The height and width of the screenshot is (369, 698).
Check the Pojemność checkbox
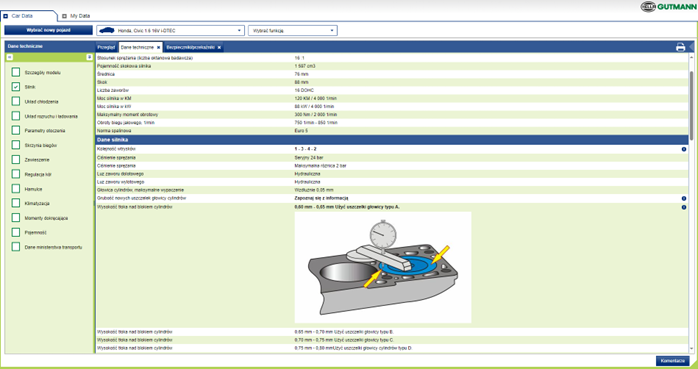point(16,232)
